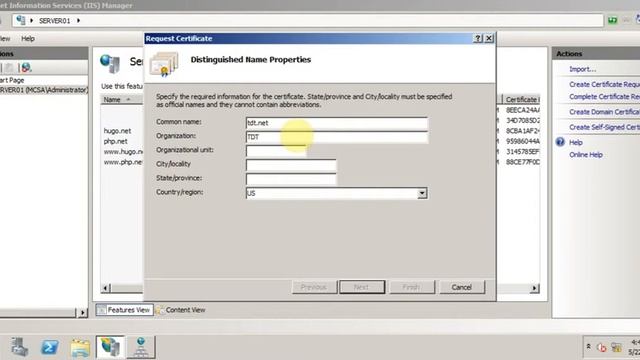This screenshot has width=640, height=360.
Task: Click the State/province input box
Action: (x=291, y=179)
